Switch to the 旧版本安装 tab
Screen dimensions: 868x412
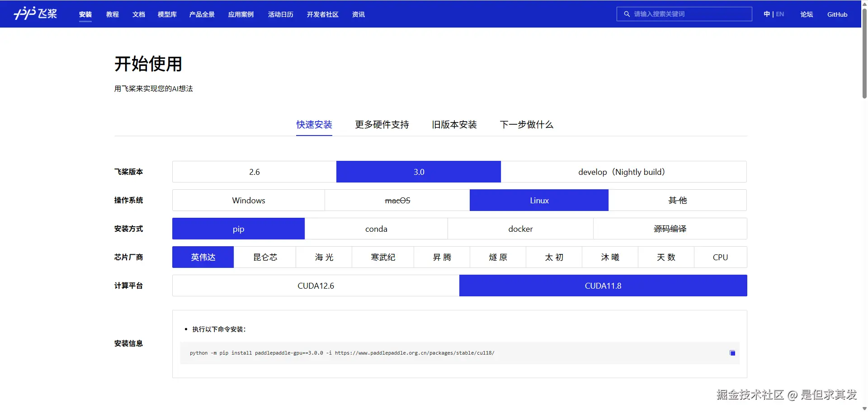[454, 125]
